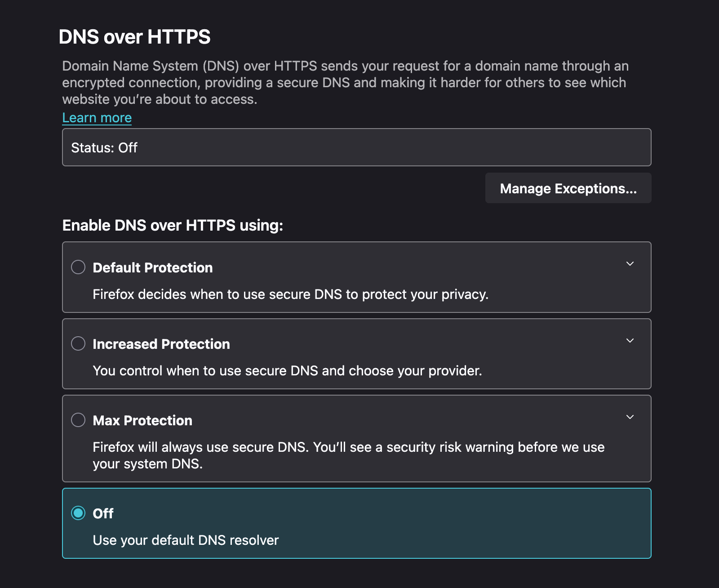Click the DNS over HTTPS heading
The image size is (719, 588).
pyautogui.click(x=134, y=37)
